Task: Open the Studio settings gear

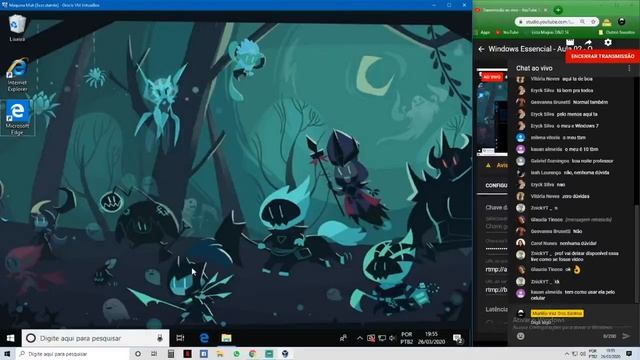Action: click(608, 42)
